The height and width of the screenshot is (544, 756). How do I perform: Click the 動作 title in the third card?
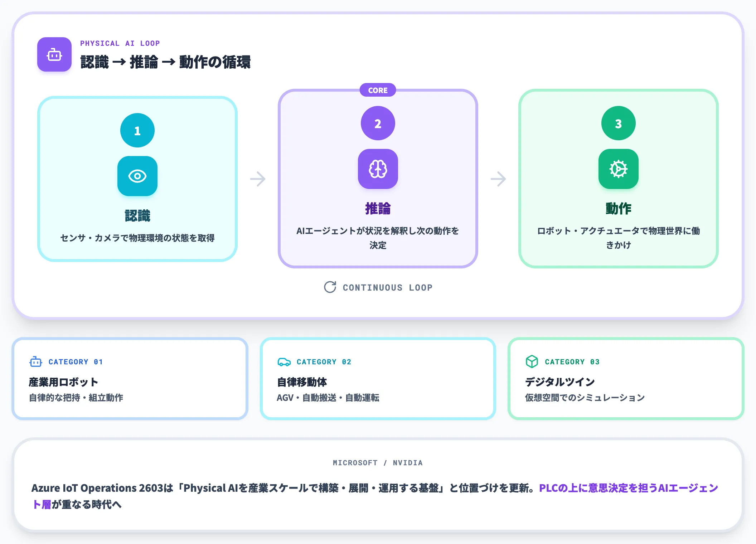point(619,208)
